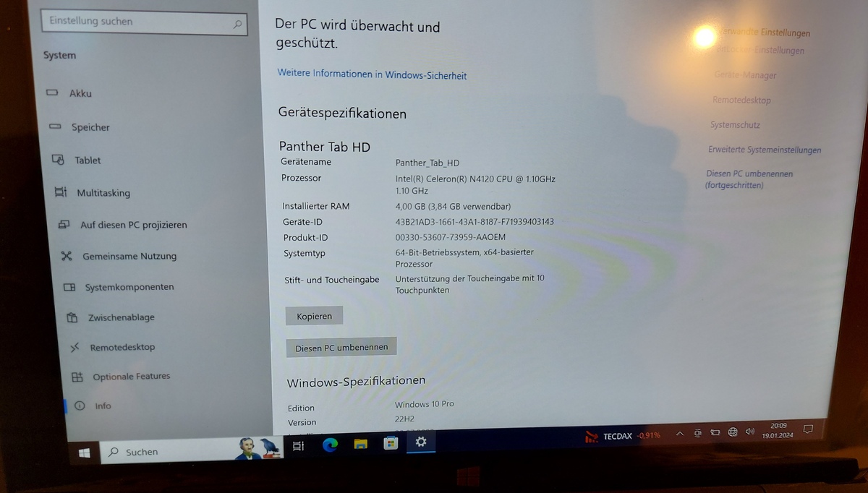Click the System header in sidebar
The image size is (868, 493).
pos(59,56)
